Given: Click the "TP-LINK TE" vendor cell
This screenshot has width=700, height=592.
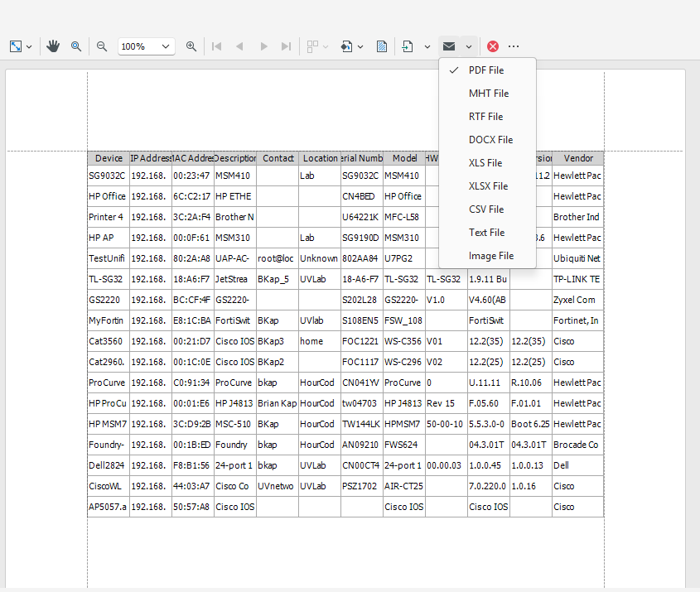Looking at the screenshot, I should [578, 279].
